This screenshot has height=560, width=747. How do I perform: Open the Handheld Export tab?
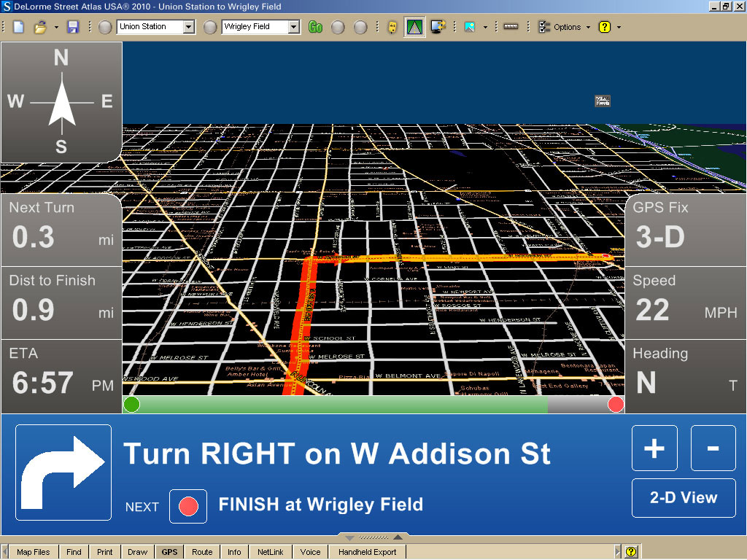367,552
